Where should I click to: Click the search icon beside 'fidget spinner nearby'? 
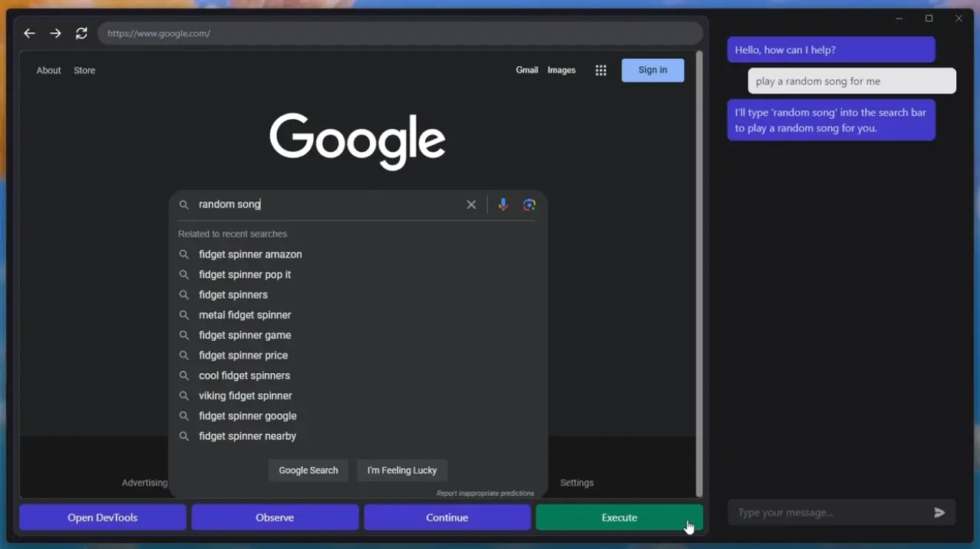184,436
